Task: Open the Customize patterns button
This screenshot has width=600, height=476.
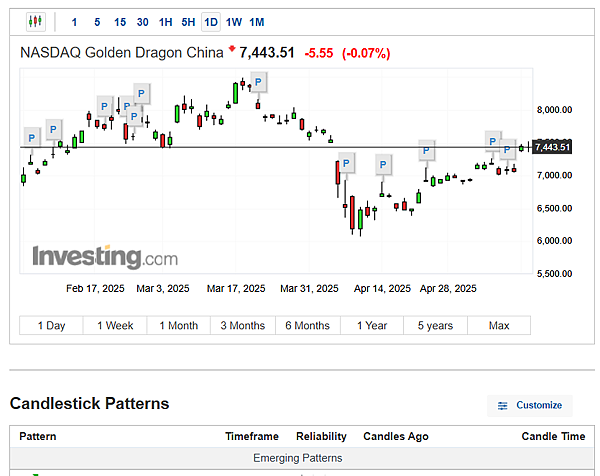Action: (531, 405)
